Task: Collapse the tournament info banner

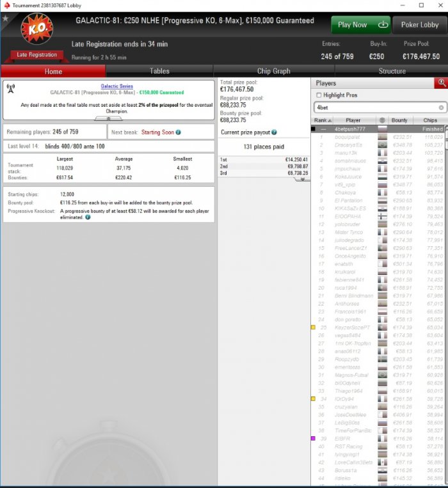Action: click(x=108, y=118)
